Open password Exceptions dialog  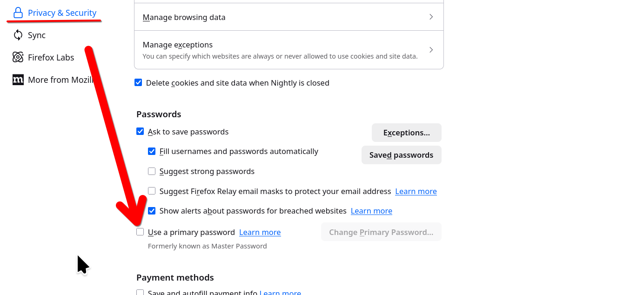[x=406, y=133]
